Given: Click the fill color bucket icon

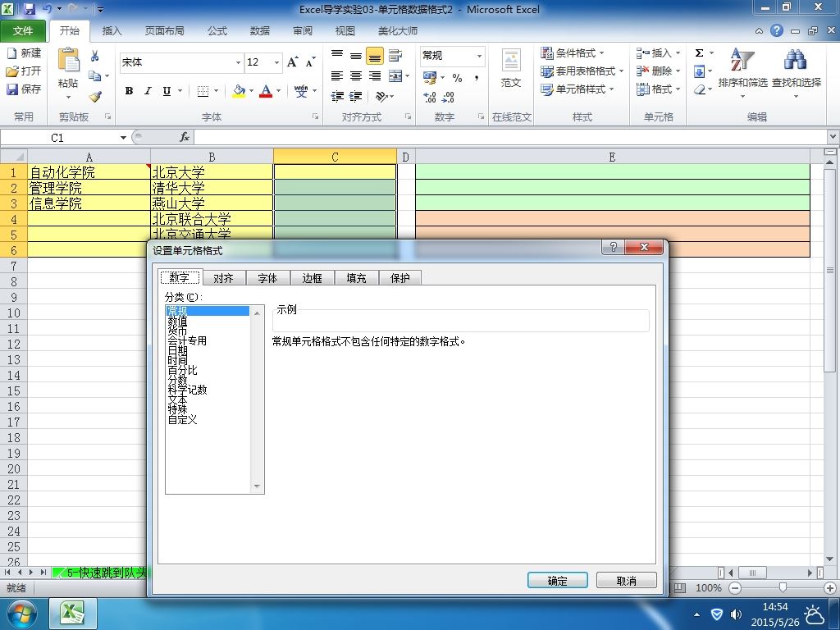Looking at the screenshot, I should click(x=239, y=91).
